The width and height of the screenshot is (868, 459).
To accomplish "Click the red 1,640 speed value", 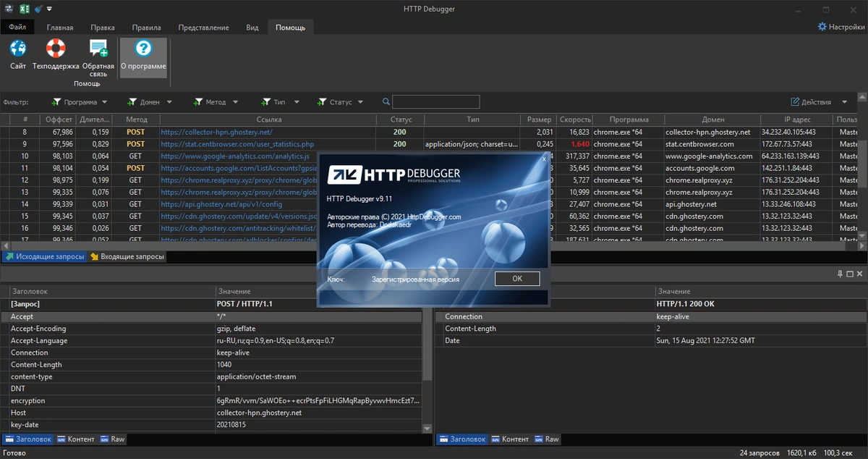I will click(579, 144).
